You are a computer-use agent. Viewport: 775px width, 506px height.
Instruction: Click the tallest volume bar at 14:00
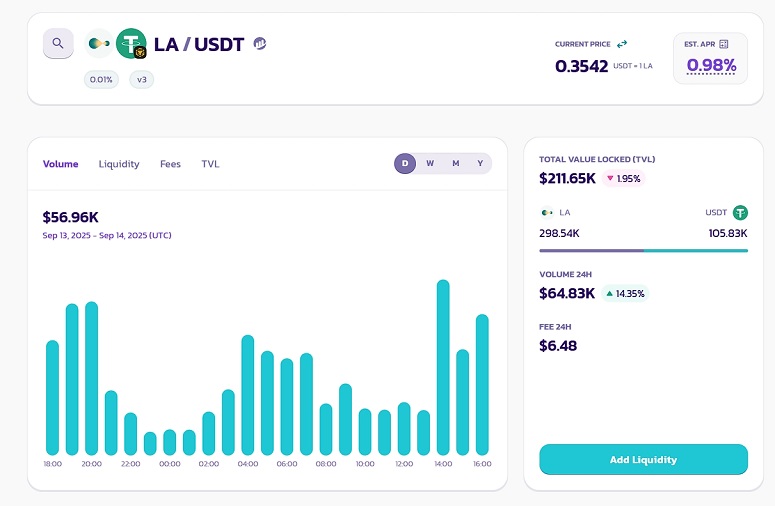[x=443, y=367]
